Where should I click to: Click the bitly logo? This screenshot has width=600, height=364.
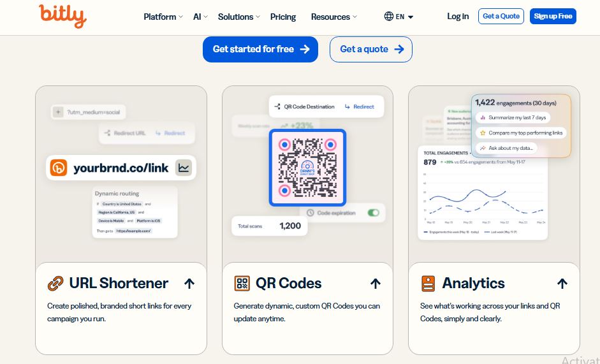coord(62,16)
